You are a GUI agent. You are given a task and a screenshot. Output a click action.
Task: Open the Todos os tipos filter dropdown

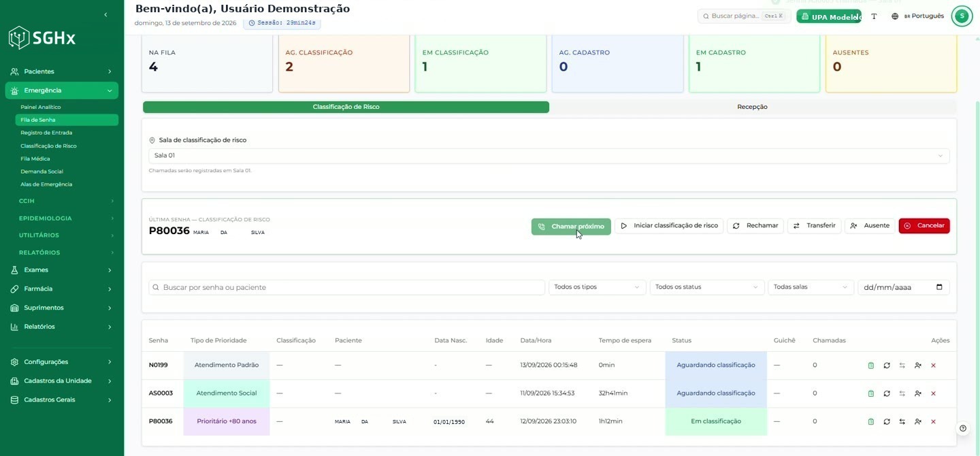coord(597,287)
